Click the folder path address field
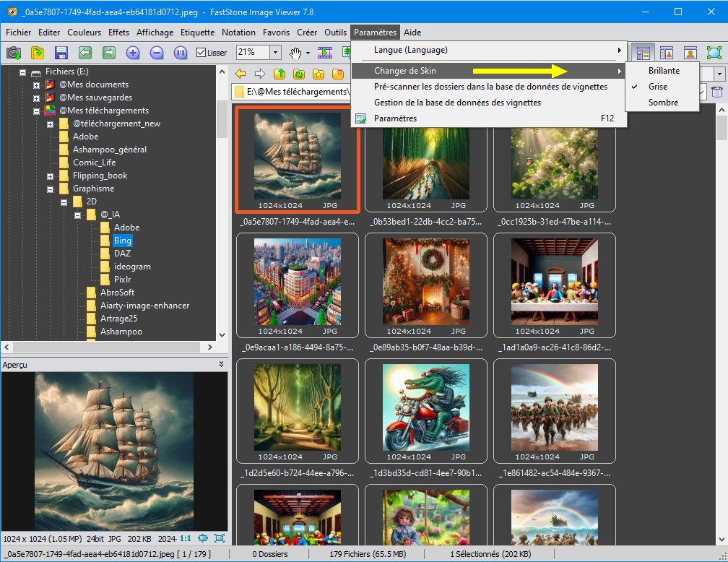This screenshot has height=562, width=728. click(292, 92)
